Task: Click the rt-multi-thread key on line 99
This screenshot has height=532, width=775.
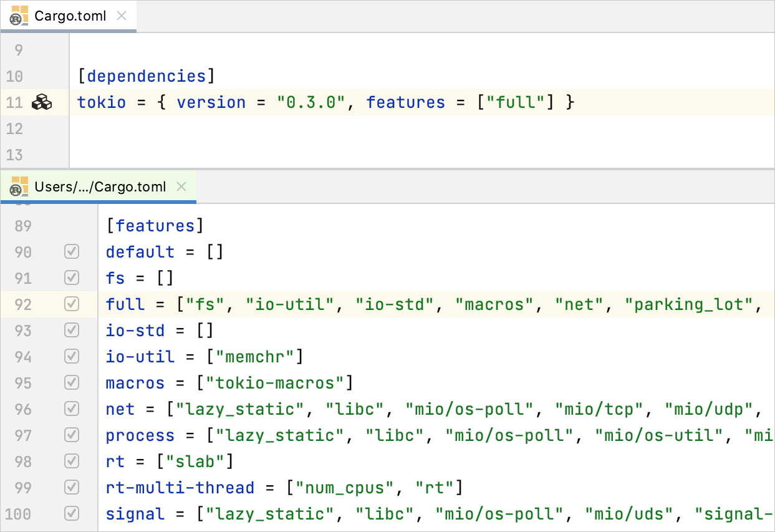Action: pos(180,488)
